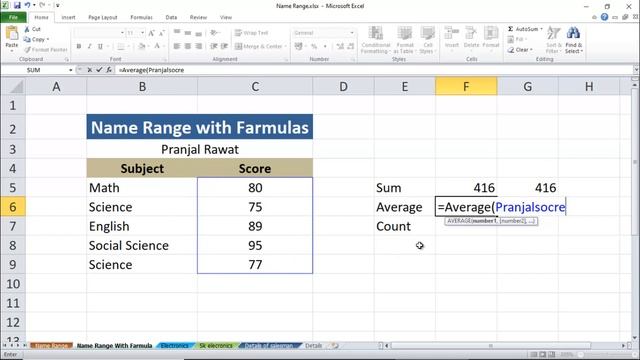The height and width of the screenshot is (360, 640).
Task: Click the Insert Function fx icon
Action: coord(109,70)
